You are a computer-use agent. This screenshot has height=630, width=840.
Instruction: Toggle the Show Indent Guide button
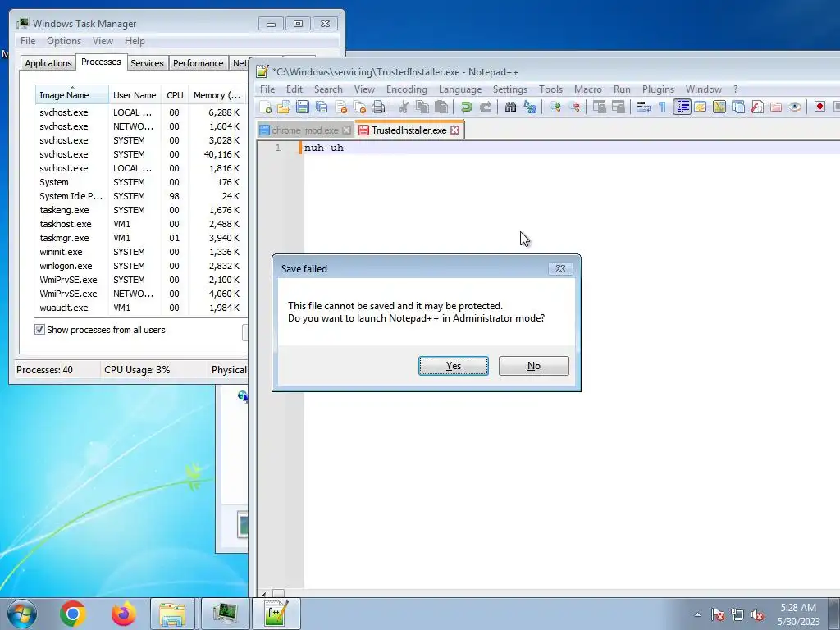[682, 107]
